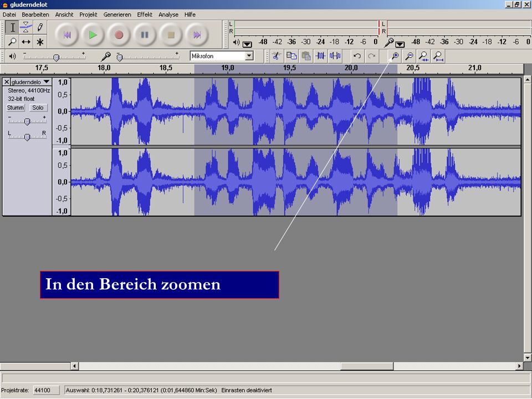Open the Hilfe menu
532x399 pixels.
pos(190,14)
